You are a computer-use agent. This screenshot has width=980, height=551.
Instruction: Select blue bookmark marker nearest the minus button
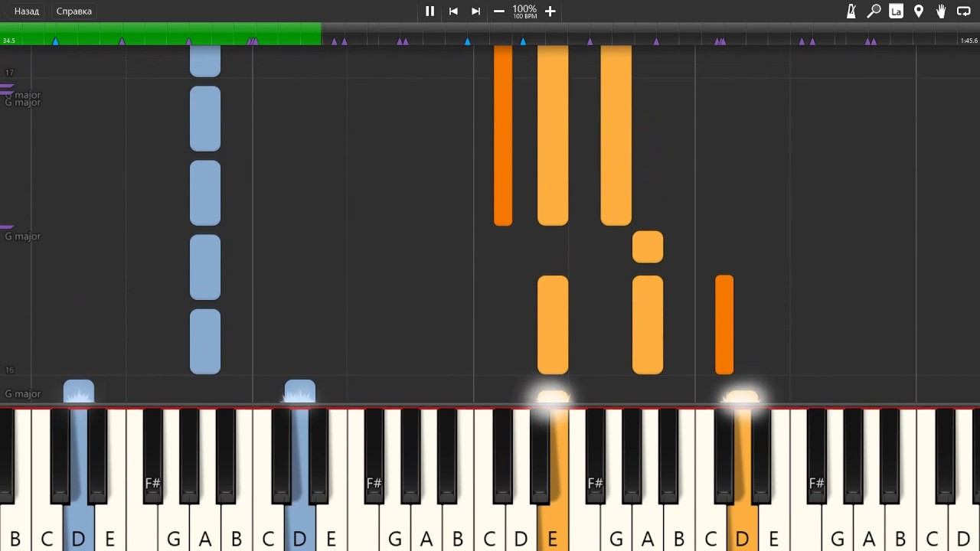467,41
